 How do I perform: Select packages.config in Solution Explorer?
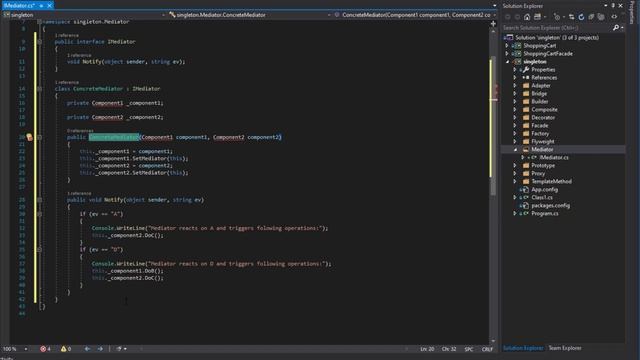tap(550, 206)
